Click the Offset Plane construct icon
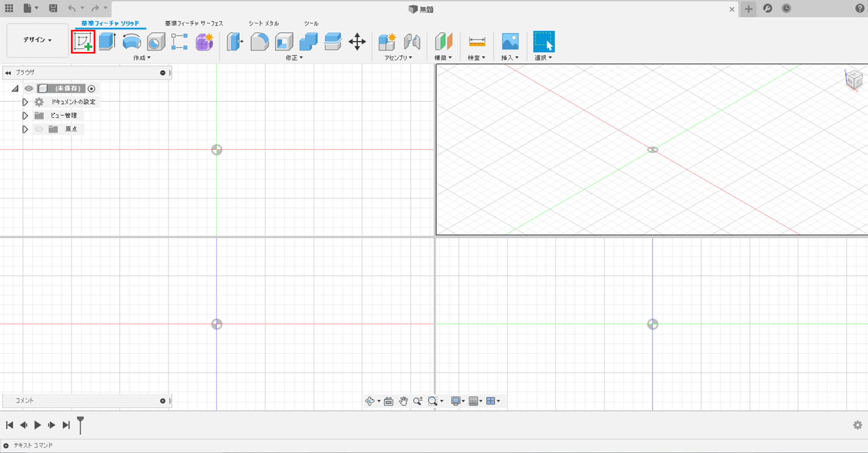 [443, 42]
